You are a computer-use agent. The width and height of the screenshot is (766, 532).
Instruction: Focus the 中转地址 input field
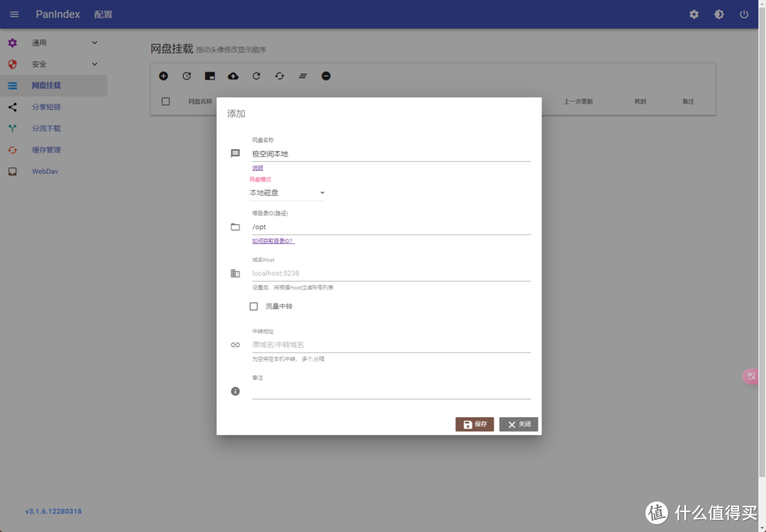coord(392,345)
